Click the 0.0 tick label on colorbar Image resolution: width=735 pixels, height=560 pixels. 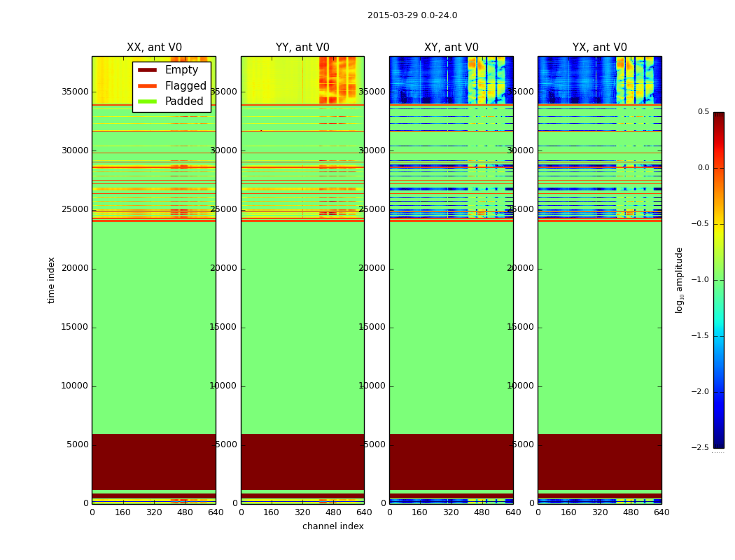click(x=703, y=168)
